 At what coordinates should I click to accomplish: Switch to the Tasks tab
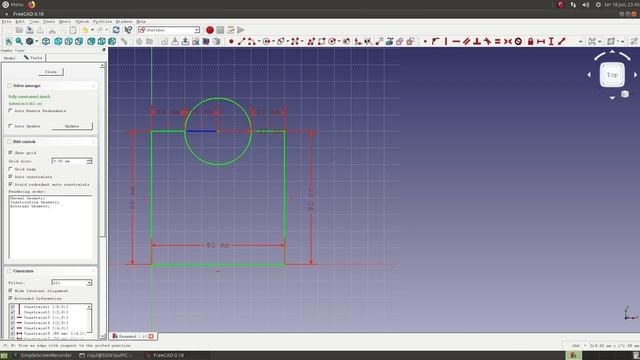[33, 58]
